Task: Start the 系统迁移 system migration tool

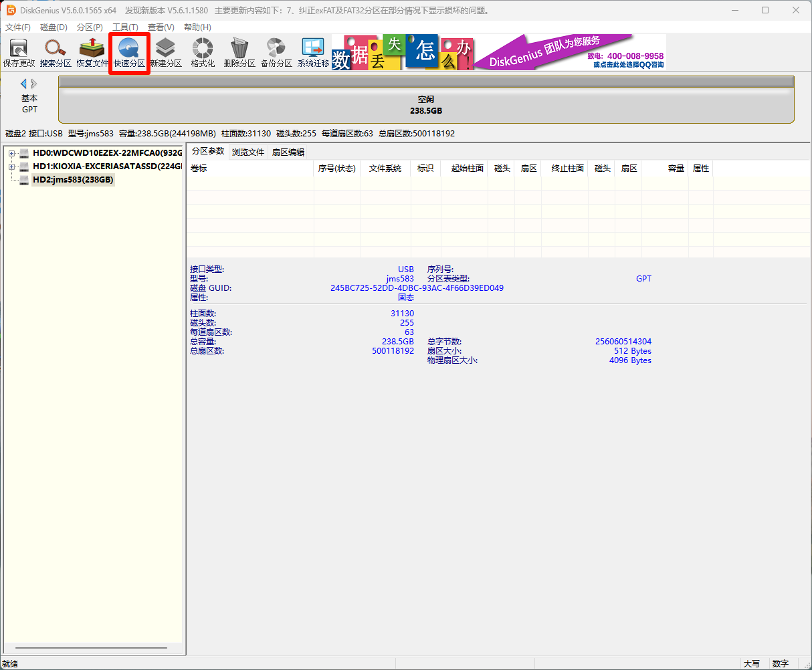Action: coord(313,52)
